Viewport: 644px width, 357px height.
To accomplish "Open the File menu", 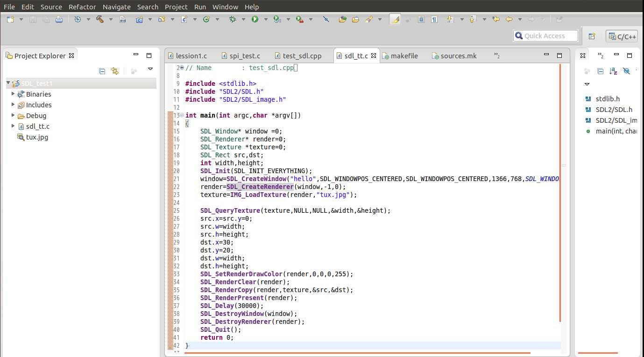I will click(x=9, y=7).
